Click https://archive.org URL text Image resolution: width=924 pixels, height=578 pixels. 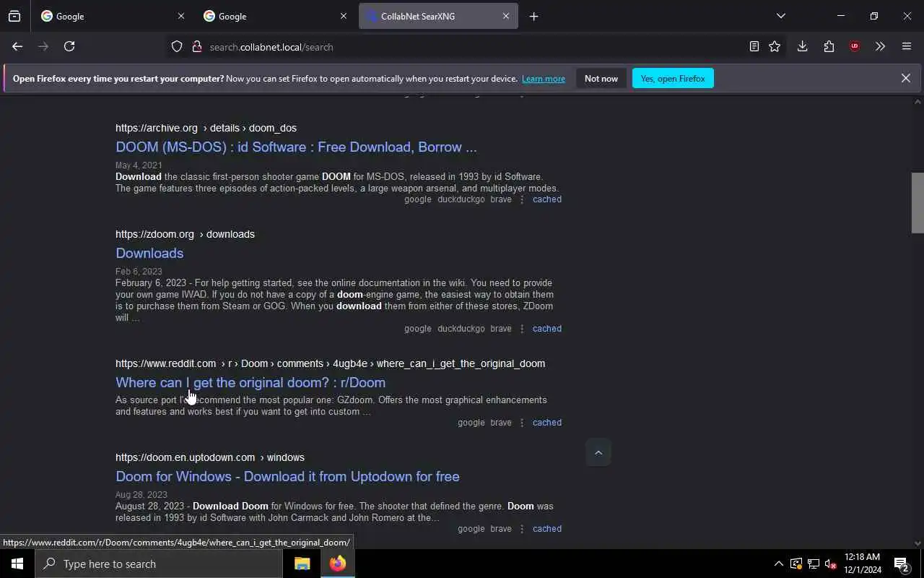(157, 128)
